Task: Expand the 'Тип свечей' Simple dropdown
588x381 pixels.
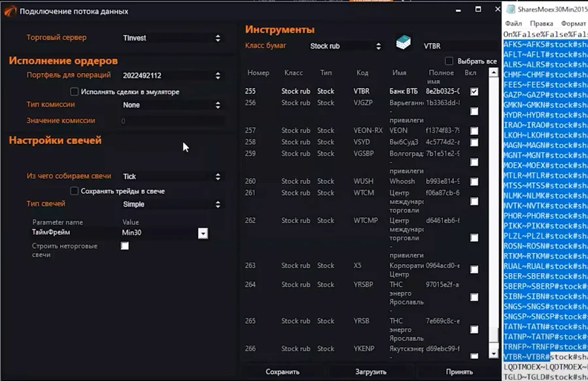Action: pos(172,204)
